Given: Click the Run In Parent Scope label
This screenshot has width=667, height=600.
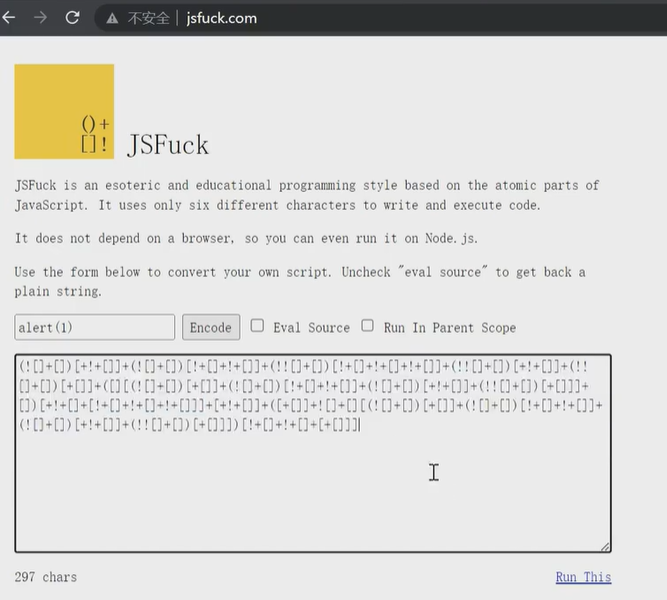Looking at the screenshot, I should pyautogui.click(x=450, y=328).
